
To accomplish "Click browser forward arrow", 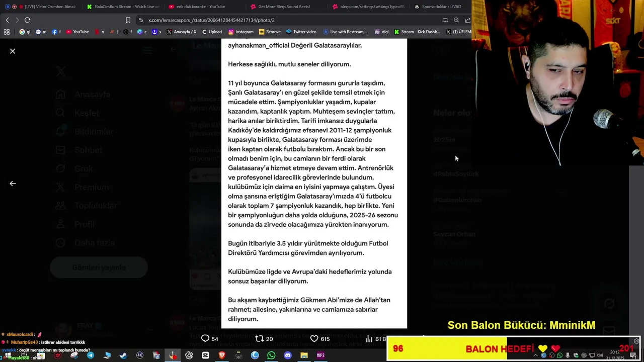I will click(x=17, y=20).
